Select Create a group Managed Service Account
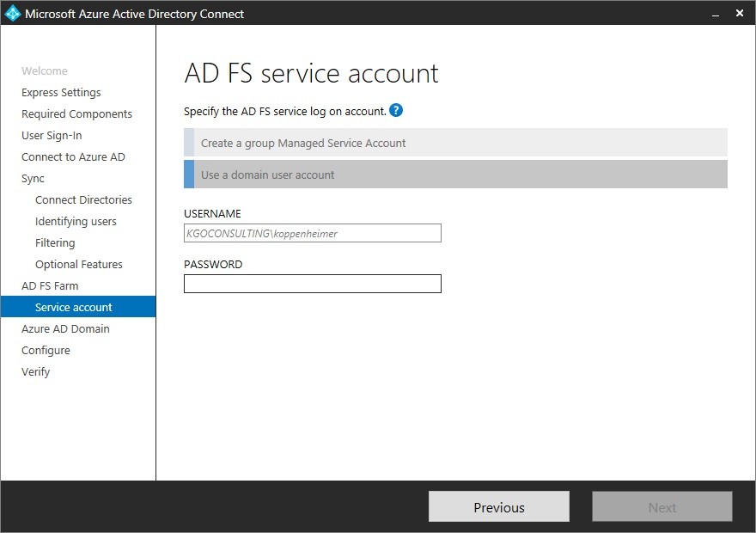The height and width of the screenshot is (533, 756). pyautogui.click(x=455, y=143)
